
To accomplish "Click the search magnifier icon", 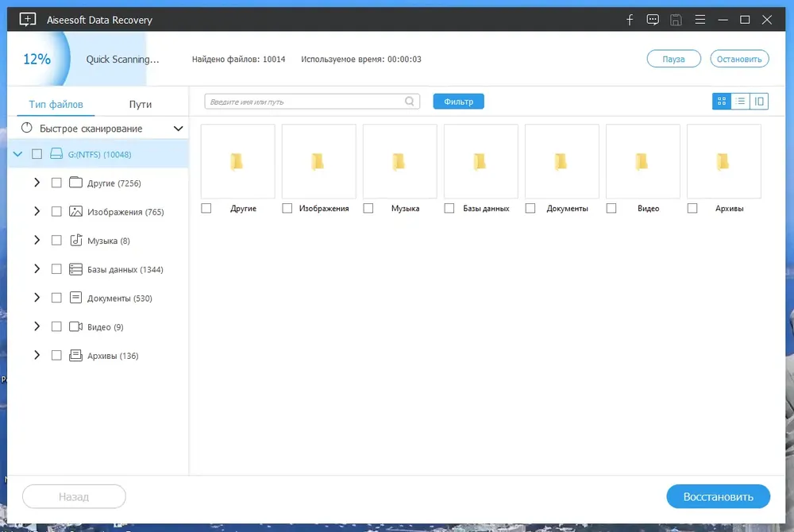I will pos(410,101).
